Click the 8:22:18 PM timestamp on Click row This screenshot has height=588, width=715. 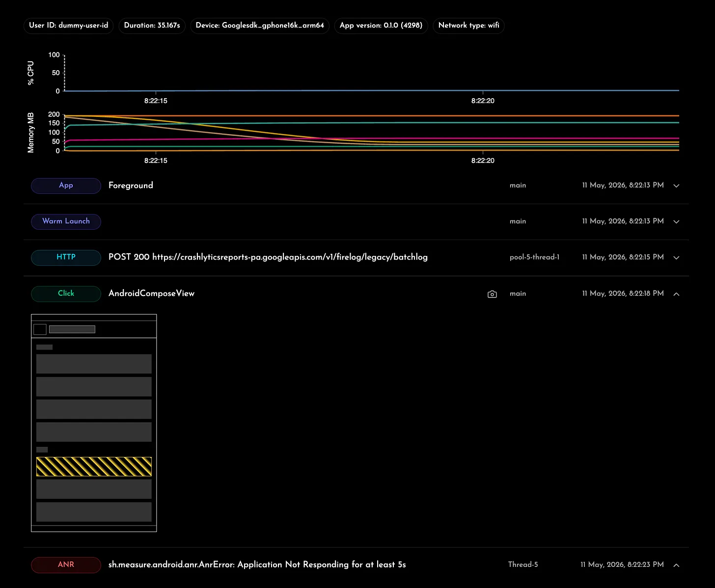pyautogui.click(x=623, y=294)
